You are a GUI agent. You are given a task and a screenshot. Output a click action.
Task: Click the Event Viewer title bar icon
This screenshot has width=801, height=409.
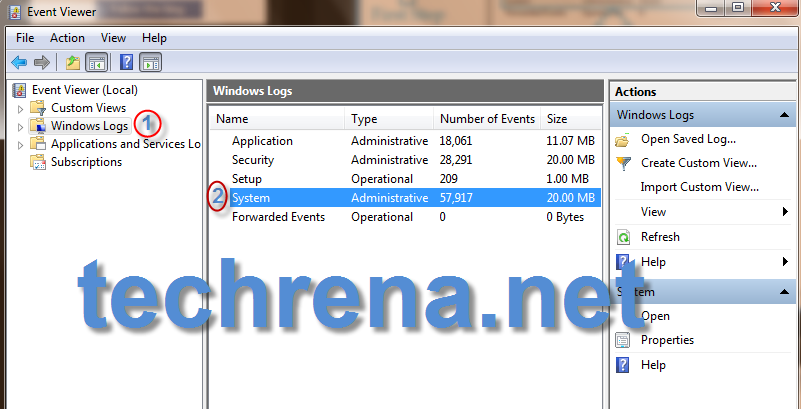pyautogui.click(x=15, y=11)
